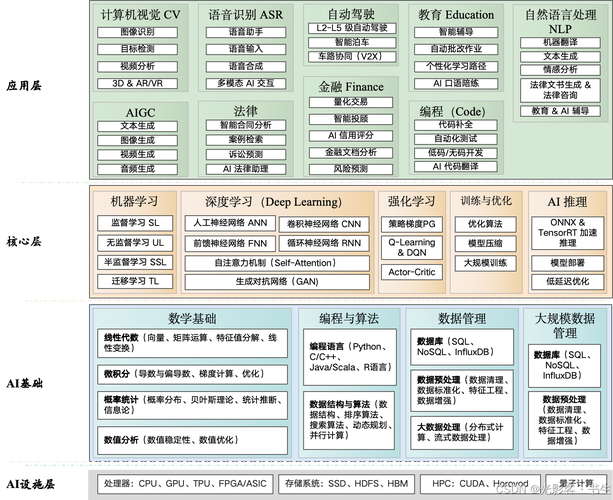Screen dimensions: 613x500
Task: Select the AI 法律助理 box
Action: point(246,169)
